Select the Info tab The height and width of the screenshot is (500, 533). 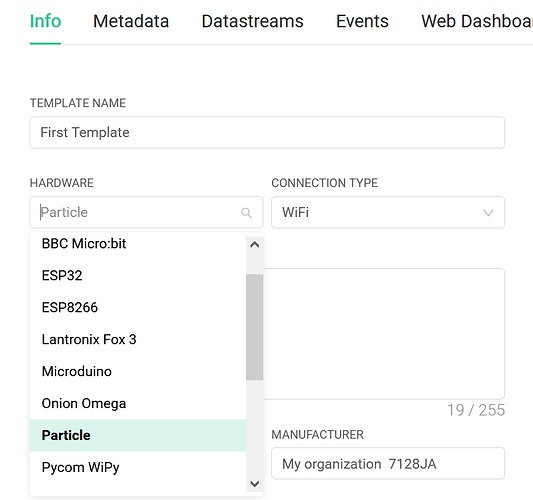coord(45,21)
